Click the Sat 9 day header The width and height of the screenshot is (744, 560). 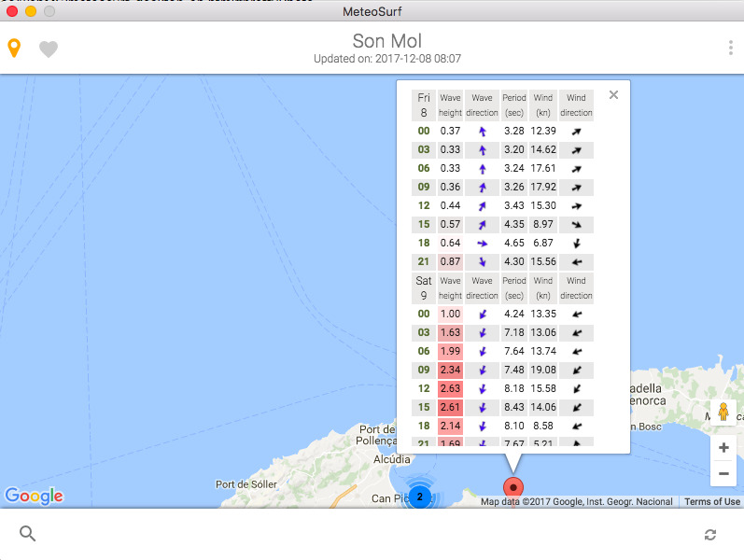tap(423, 288)
